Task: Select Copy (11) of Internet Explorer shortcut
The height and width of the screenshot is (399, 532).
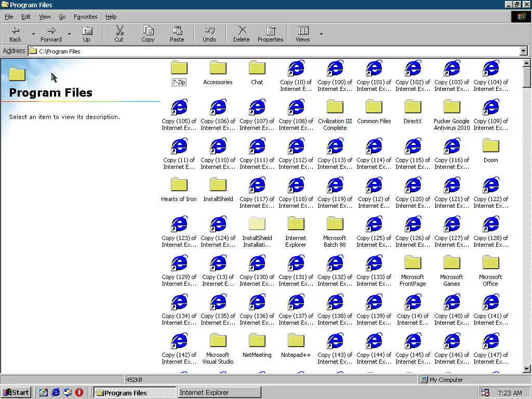Action: point(179,154)
